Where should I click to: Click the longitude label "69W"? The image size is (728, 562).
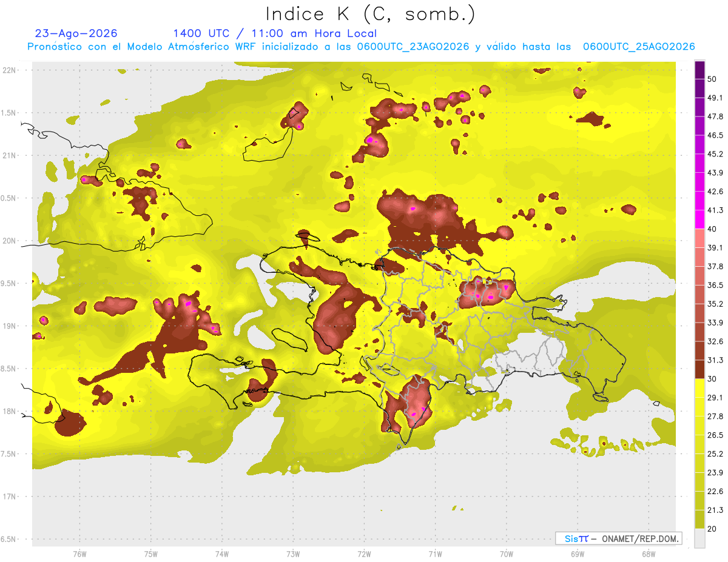578,554
